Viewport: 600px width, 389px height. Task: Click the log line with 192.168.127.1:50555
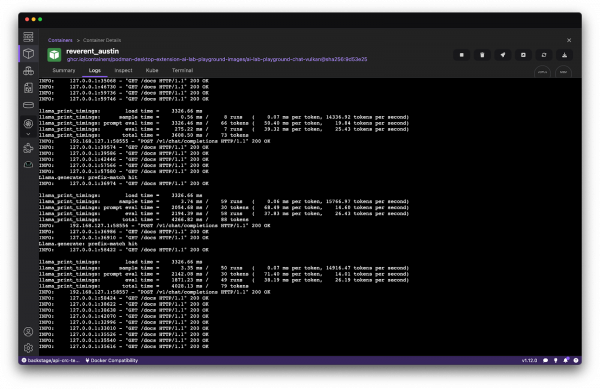(x=155, y=141)
